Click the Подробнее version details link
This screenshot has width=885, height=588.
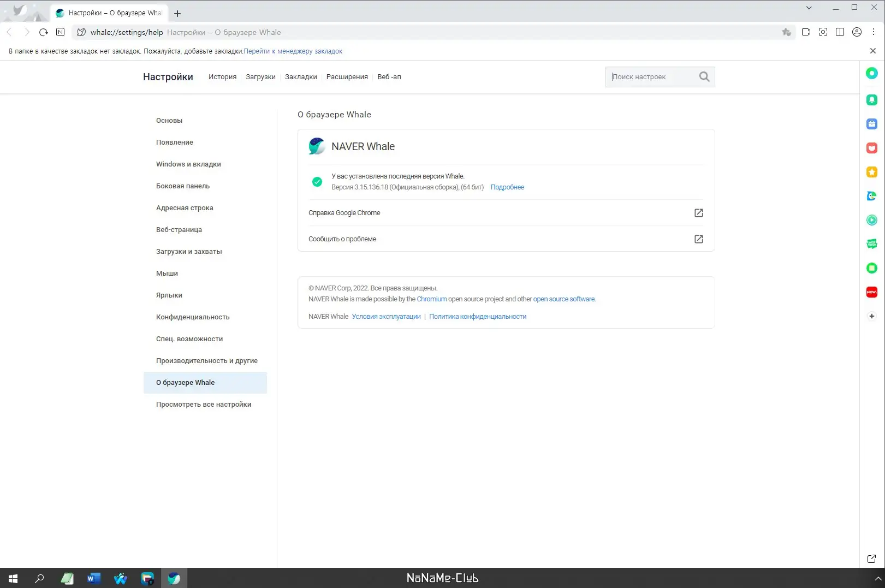507,187
